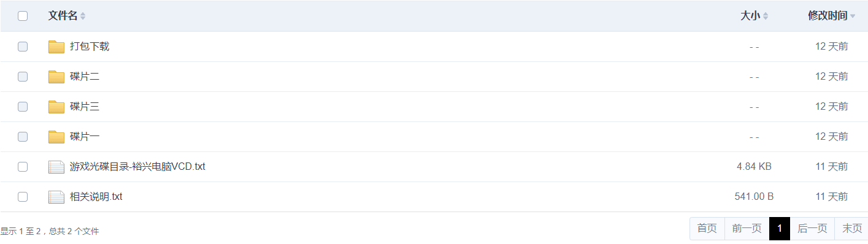868x244 pixels.
Task: Check the box for 打包下载 row
Action: tap(23, 47)
